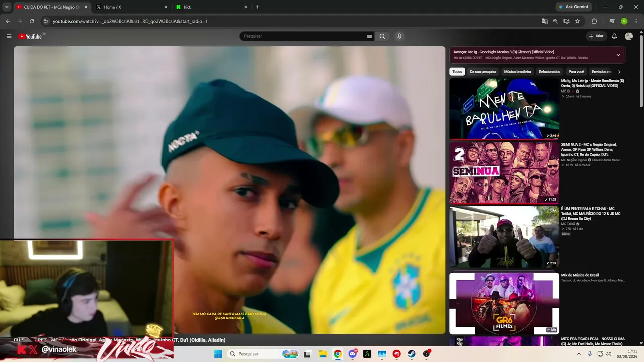Image resolution: width=644 pixels, height=362 pixels.
Task: Open YouTube notifications bell
Action: point(614,36)
